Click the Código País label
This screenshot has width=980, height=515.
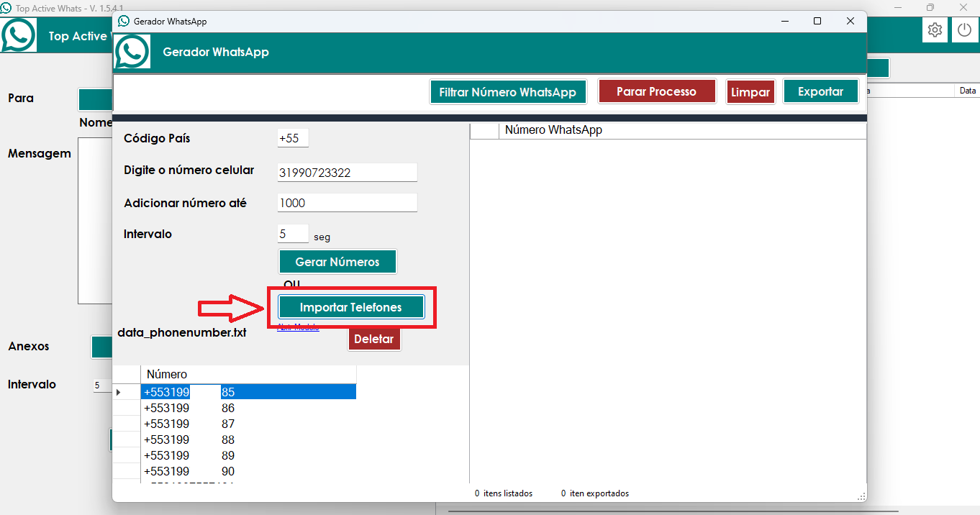(157, 138)
